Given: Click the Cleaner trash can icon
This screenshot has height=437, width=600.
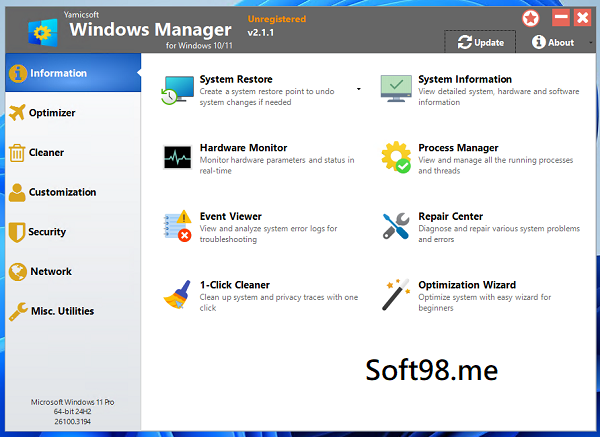Looking at the screenshot, I should [17, 153].
